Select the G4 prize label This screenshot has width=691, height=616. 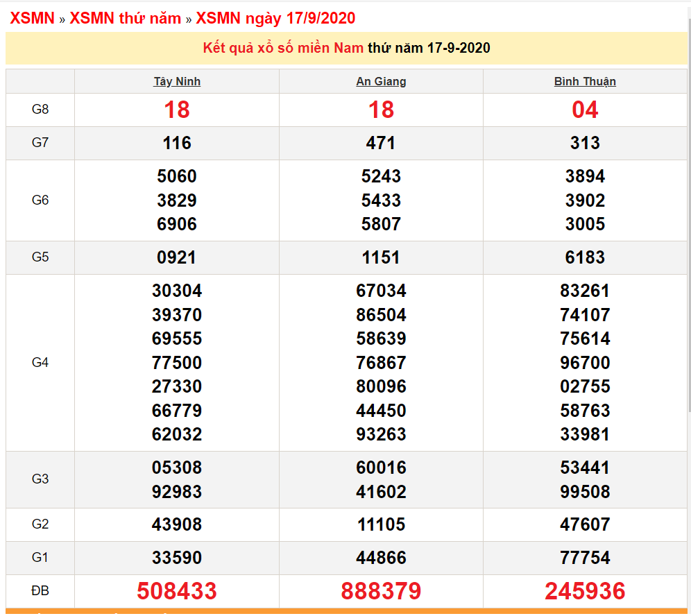coord(40,362)
